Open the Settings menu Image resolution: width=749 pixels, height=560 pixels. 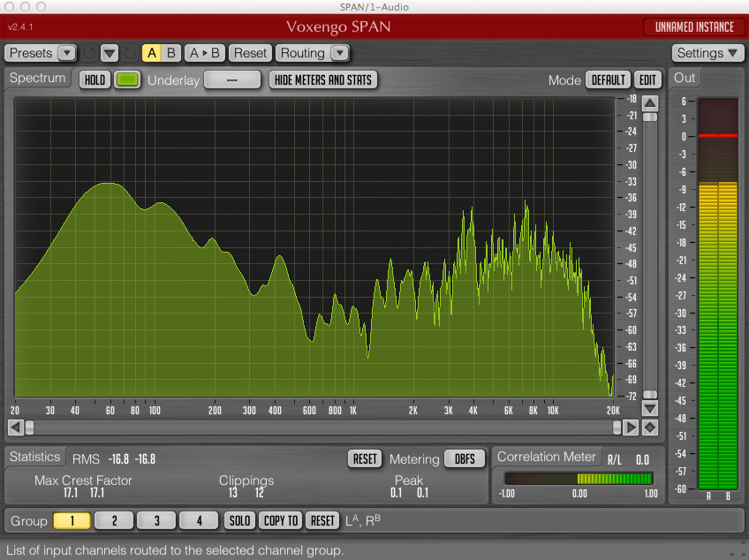coord(707,53)
